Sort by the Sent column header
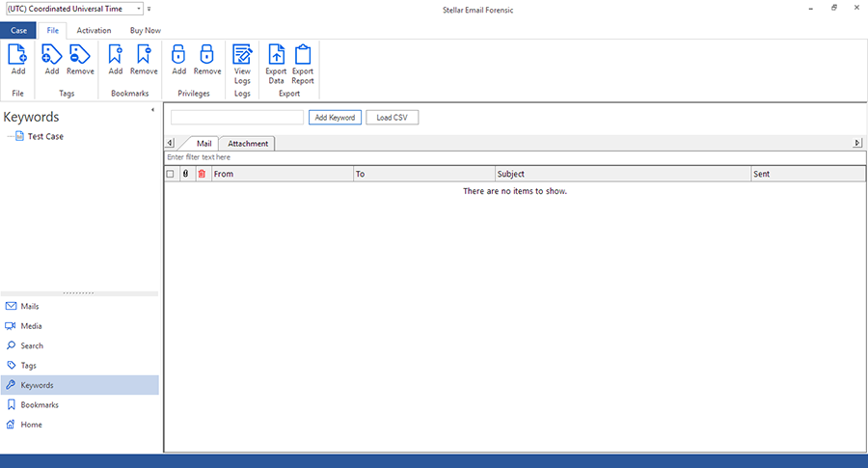The width and height of the screenshot is (868, 468). click(808, 174)
